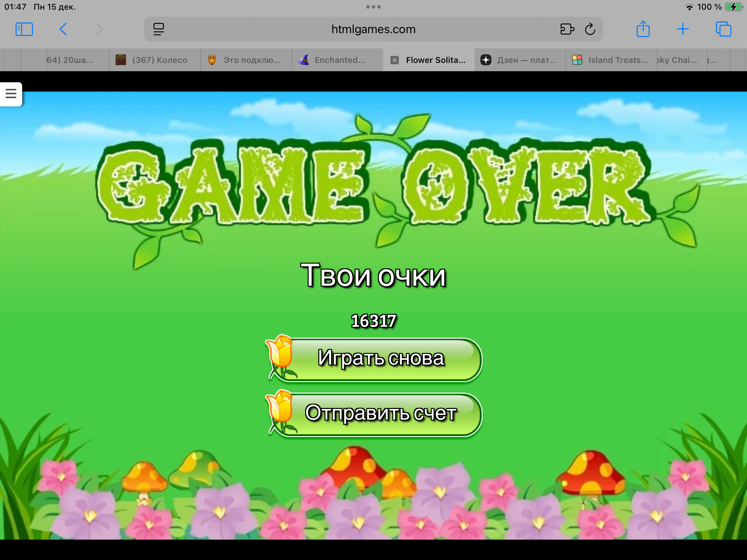Switch to the Island Treats tab
The height and width of the screenshot is (560, 747).
(618, 60)
